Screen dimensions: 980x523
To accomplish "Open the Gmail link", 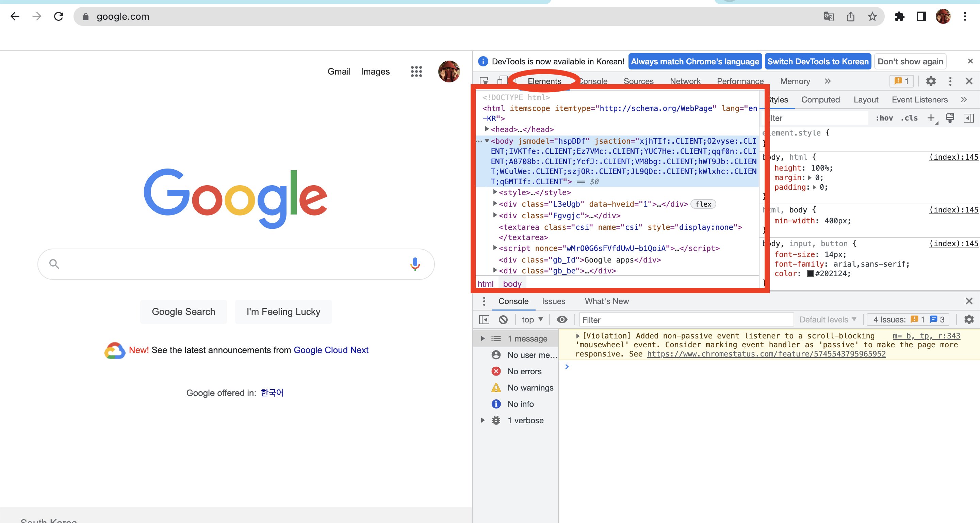I will [339, 71].
